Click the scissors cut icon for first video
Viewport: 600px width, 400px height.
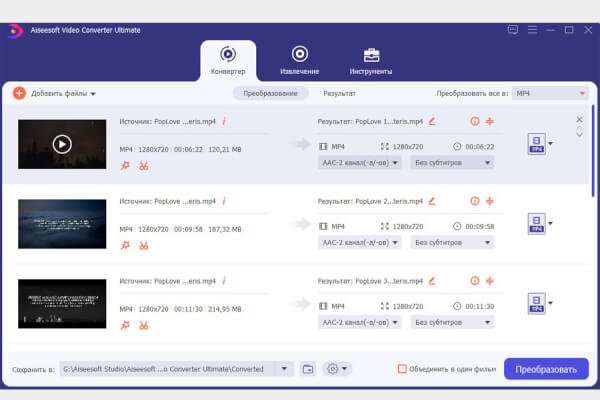pyautogui.click(x=144, y=165)
